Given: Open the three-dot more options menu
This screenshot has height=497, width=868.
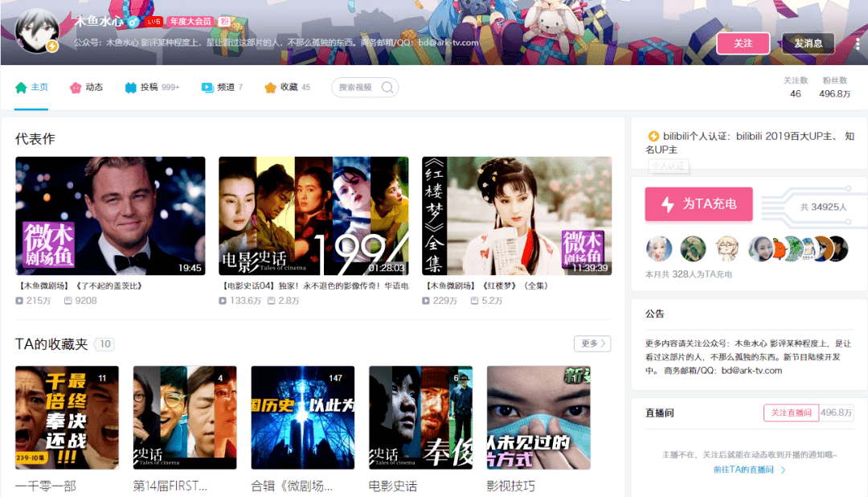Looking at the screenshot, I should point(857,43).
